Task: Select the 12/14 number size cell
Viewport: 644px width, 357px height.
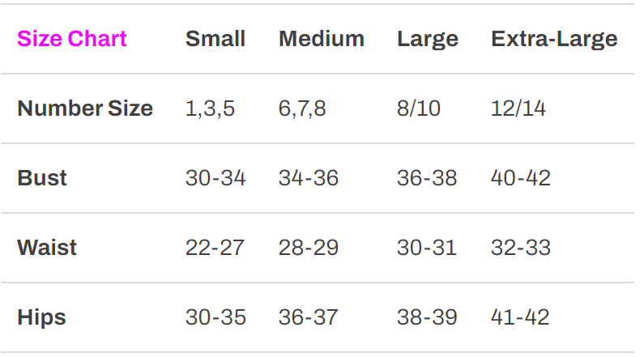Action: click(x=518, y=108)
